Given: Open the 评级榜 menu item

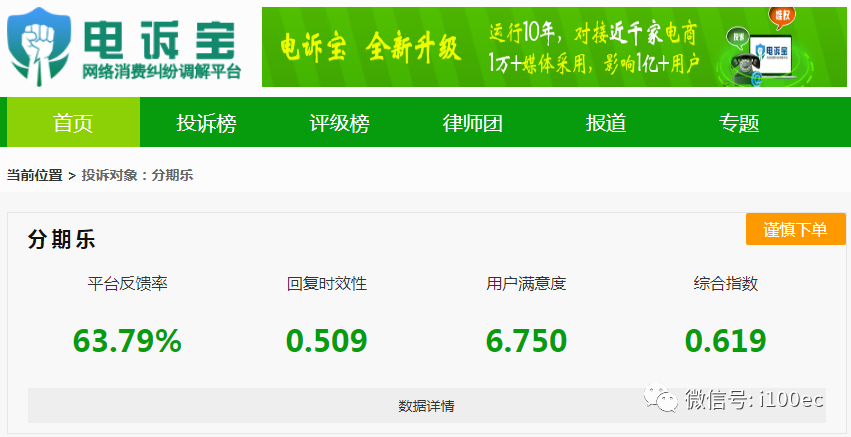Looking at the screenshot, I should (340, 123).
